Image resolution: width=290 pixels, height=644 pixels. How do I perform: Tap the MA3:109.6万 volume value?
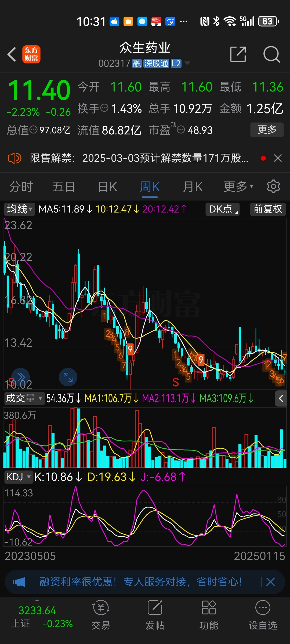(x=227, y=398)
